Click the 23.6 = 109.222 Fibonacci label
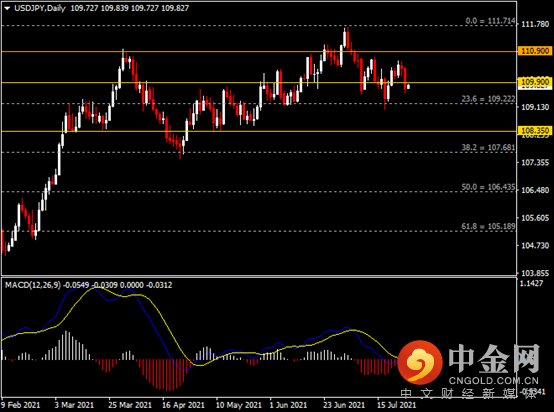 488,99
